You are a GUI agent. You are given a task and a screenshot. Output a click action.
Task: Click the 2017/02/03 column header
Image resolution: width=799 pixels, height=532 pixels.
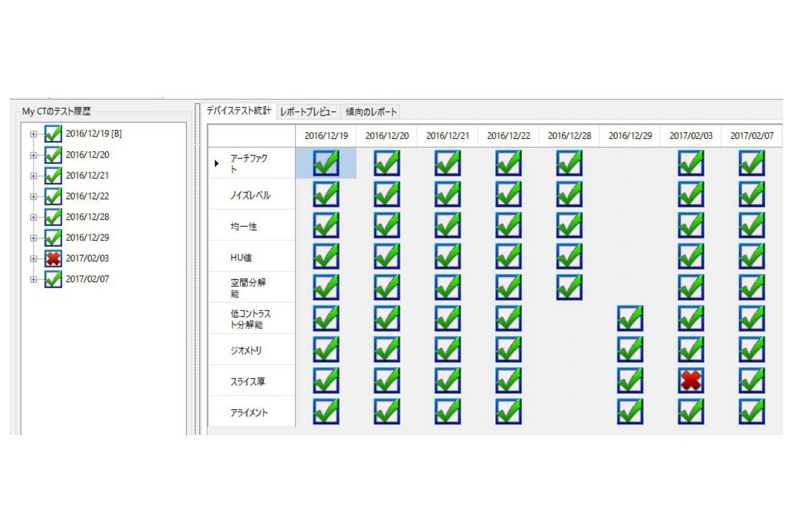pyautogui.click(x=690, y=136)
